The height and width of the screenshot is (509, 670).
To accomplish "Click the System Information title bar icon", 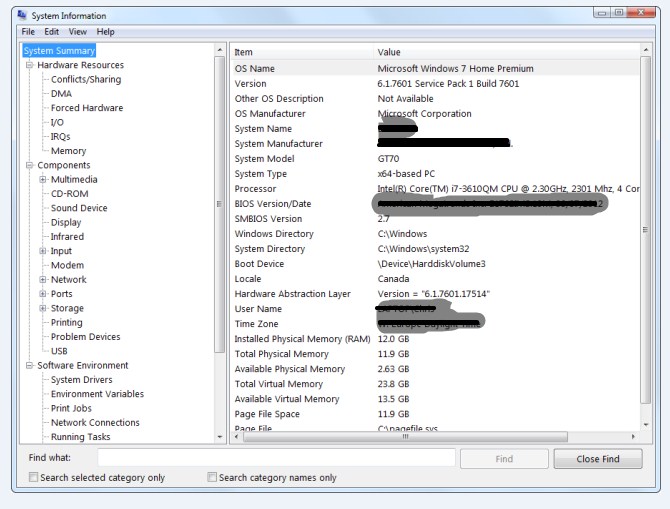I will 22,15.
